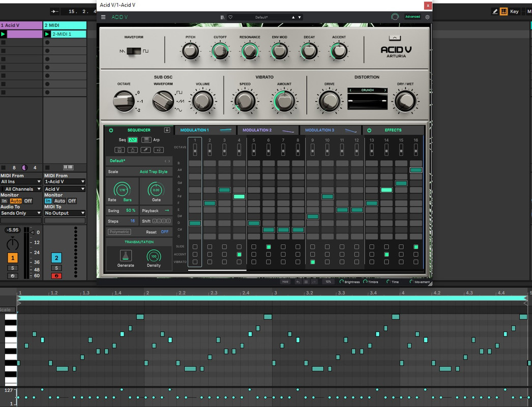The width and height of the screenshot is (532, 407).
Task: Click the Resonance knob
Action: click(250, 51)
